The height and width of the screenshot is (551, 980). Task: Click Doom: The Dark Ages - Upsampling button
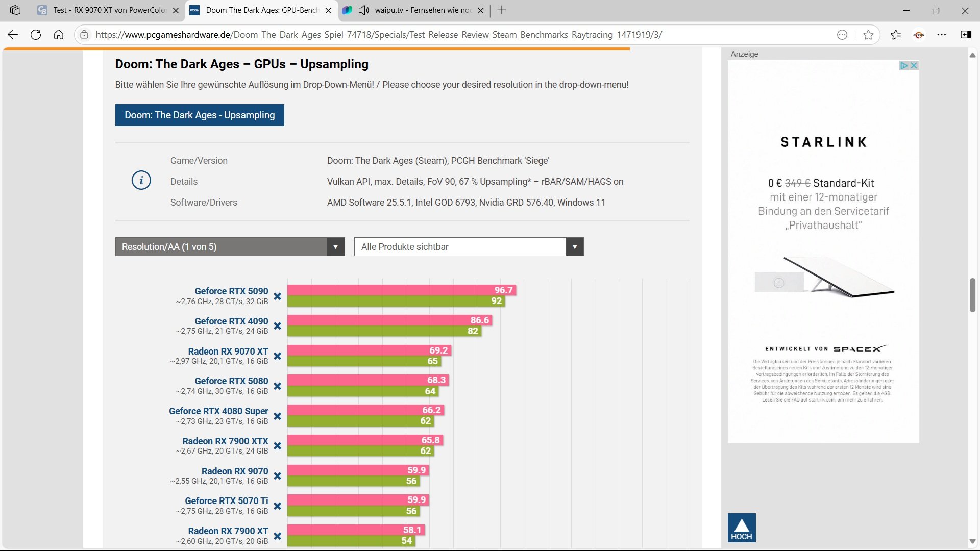[200, 115]
